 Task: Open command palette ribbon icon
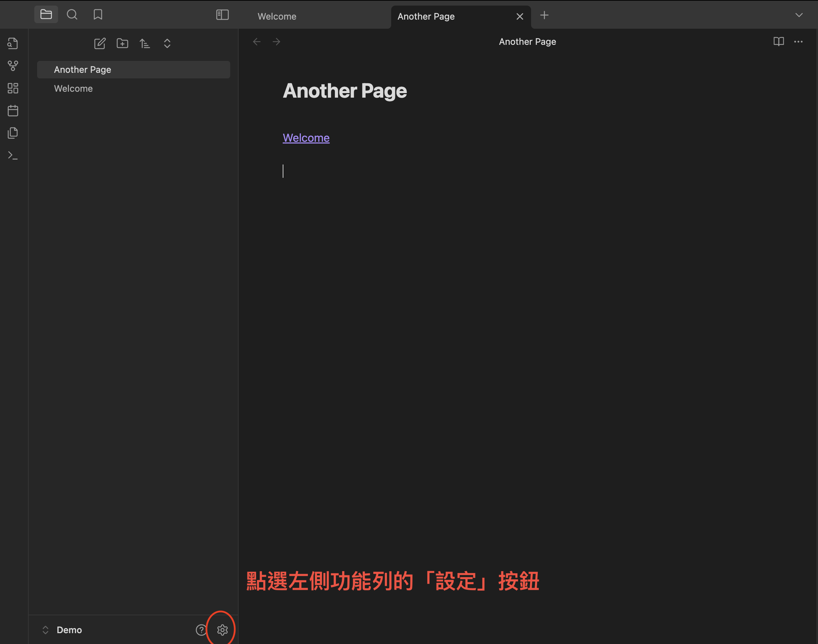click(13, 155)
